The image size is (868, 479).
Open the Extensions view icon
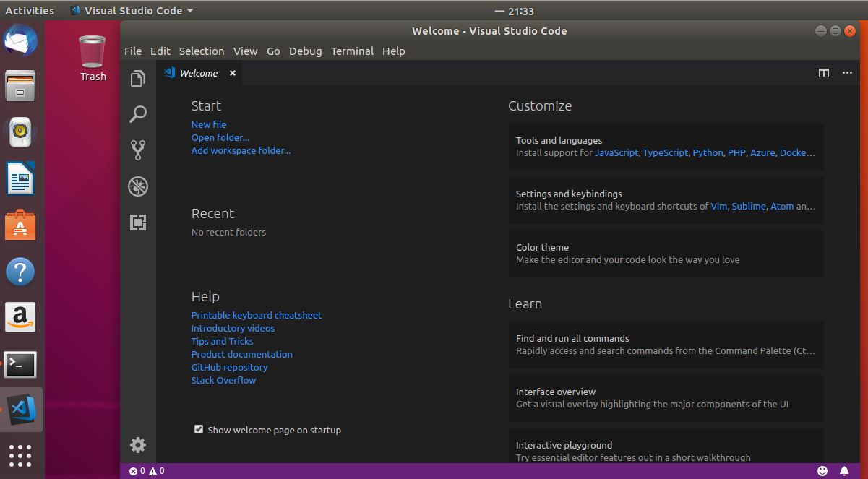pyautogui.click(x=137, y=223)
